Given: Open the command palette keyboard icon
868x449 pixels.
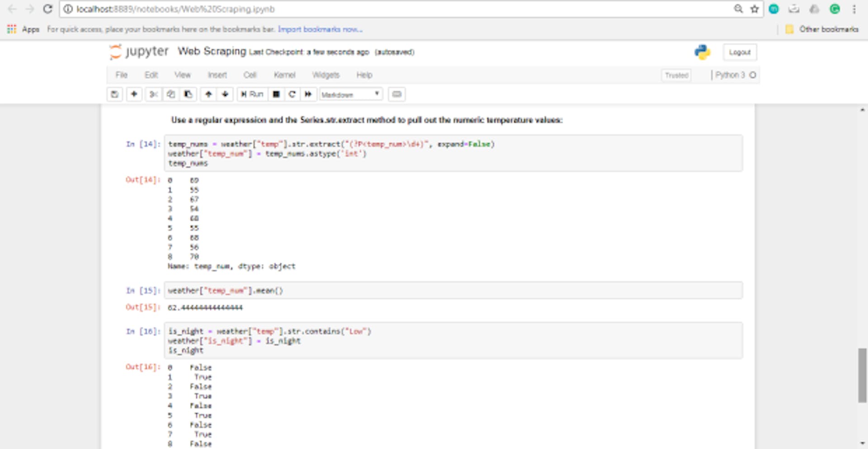Looking at the screenshot, I should click(x=396, y=94).
